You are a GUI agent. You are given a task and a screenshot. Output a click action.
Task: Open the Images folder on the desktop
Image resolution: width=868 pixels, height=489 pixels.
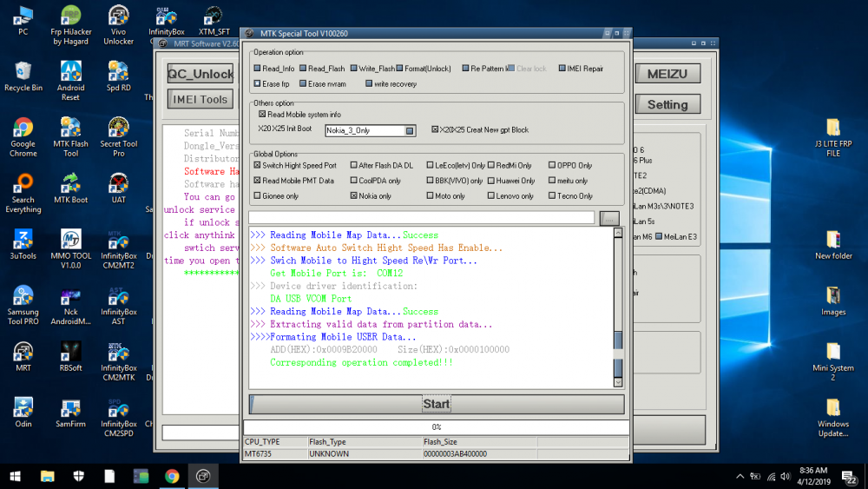(x=833, y=301)
